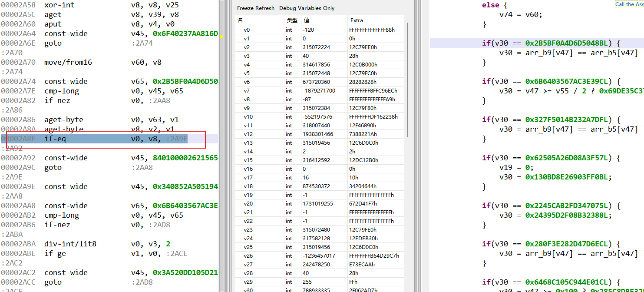Select variable v8 row in variables table

point(247,100)
